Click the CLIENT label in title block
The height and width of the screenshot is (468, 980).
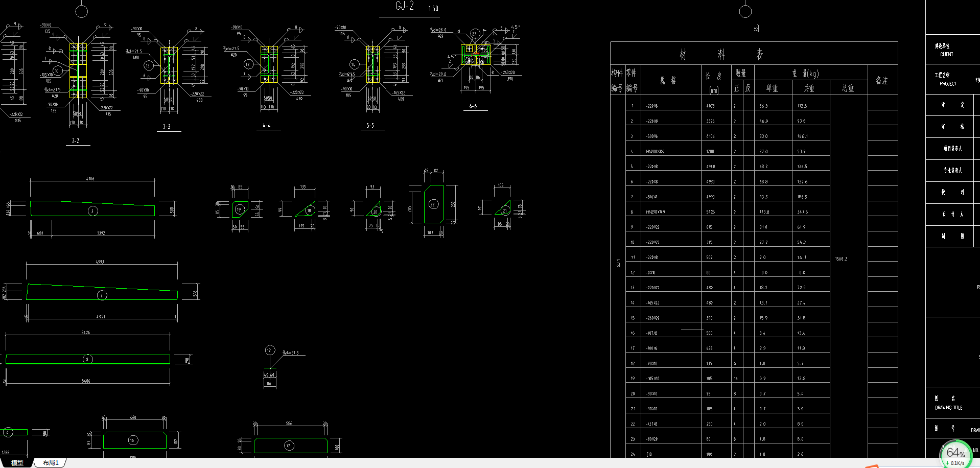pos(947,54)
